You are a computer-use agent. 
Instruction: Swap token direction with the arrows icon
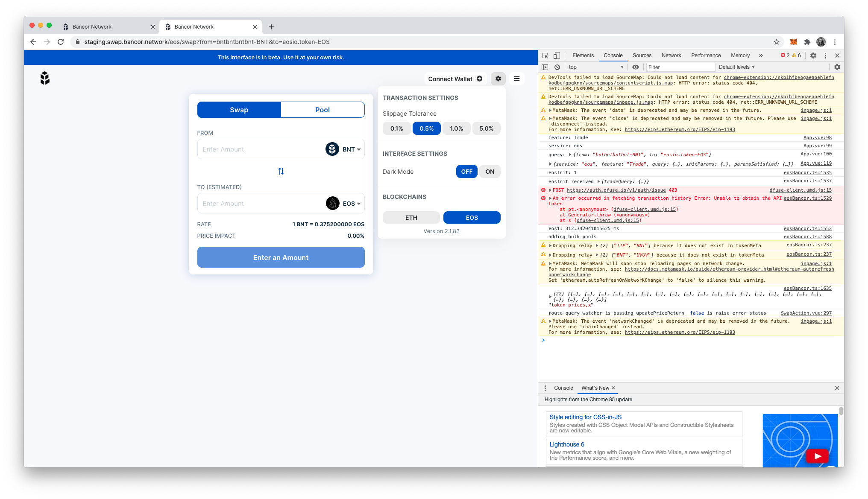pyautogui.click(x=281, y=171)
